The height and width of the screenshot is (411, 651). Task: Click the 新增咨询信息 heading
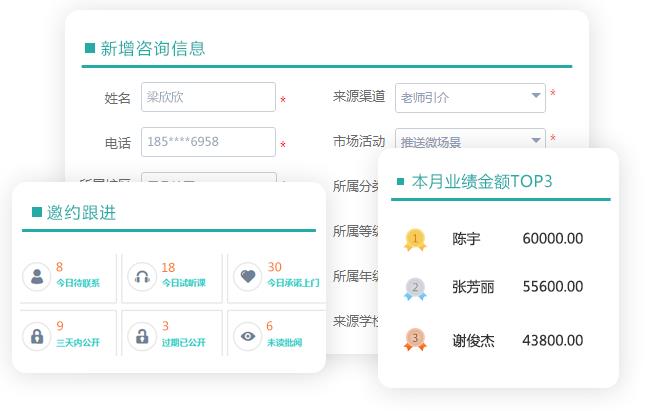tap(153, 49)
